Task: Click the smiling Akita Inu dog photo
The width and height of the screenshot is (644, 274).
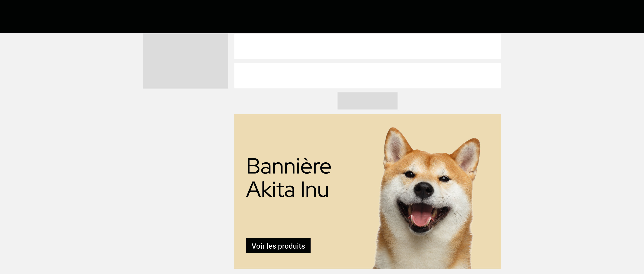Action: [426, 198]
